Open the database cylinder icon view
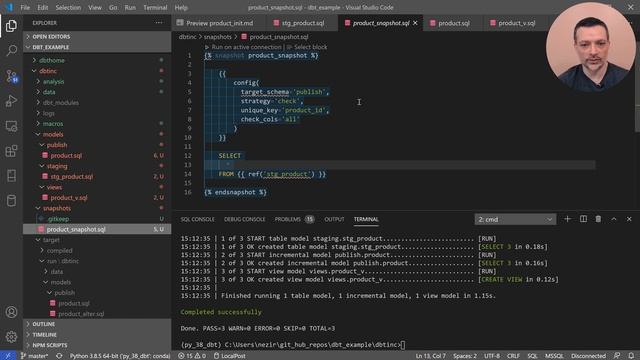This screenshot has width=640, height=360. [11, 201]
